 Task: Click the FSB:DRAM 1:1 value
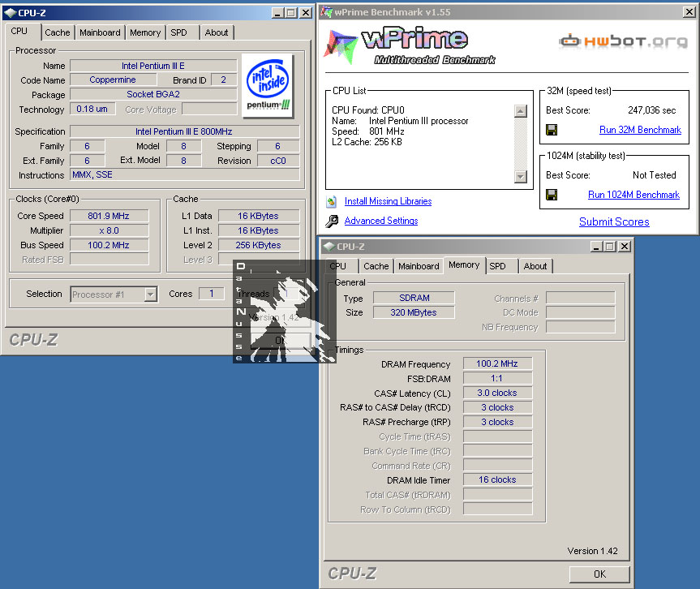coord(497,379)
